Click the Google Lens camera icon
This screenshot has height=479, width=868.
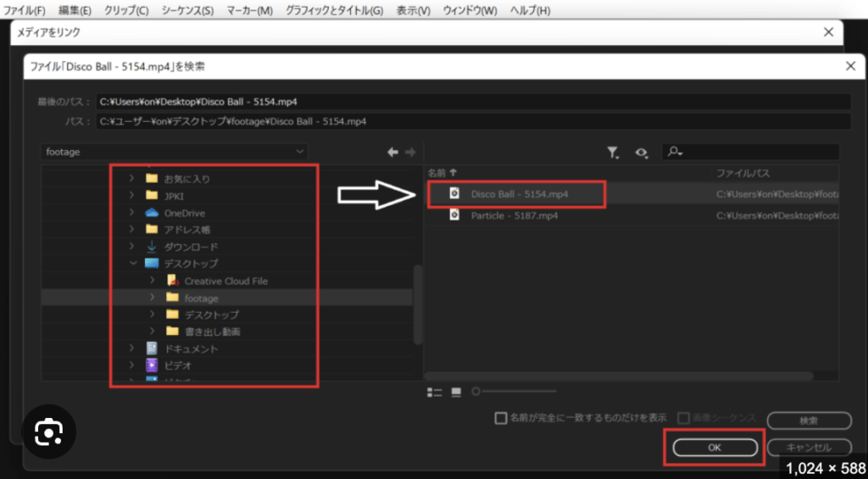click(49, 432)
